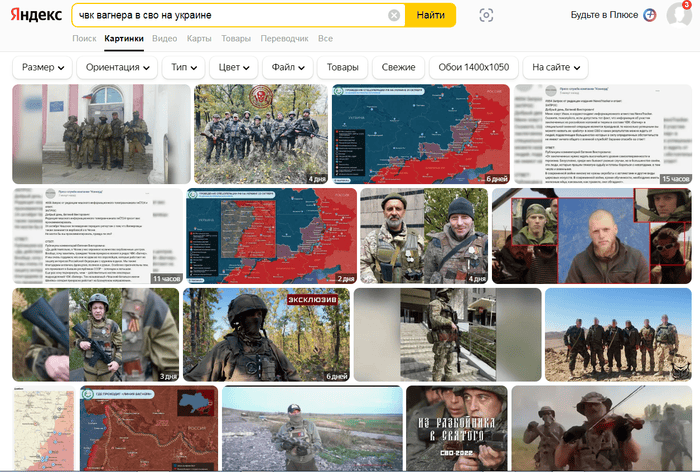Open the Ориентация dropdown
The height and width of the screenshot is (472, 700).
pyautogui.click(x=119, y=67)
